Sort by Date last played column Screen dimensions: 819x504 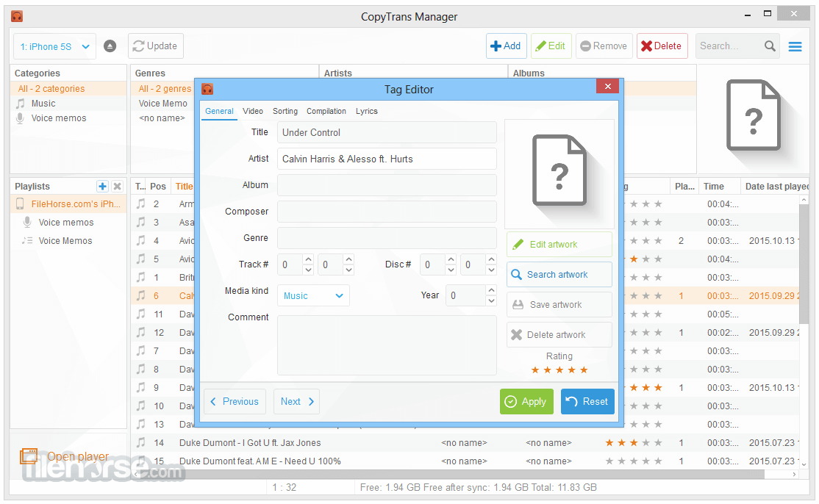776,187
